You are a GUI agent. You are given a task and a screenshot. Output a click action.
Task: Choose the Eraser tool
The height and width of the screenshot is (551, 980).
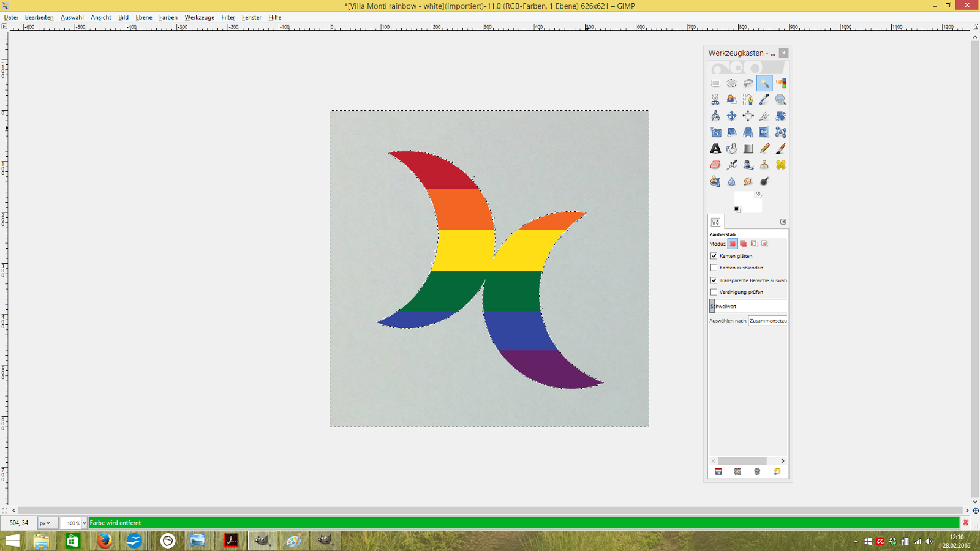[x=715, y=165]
